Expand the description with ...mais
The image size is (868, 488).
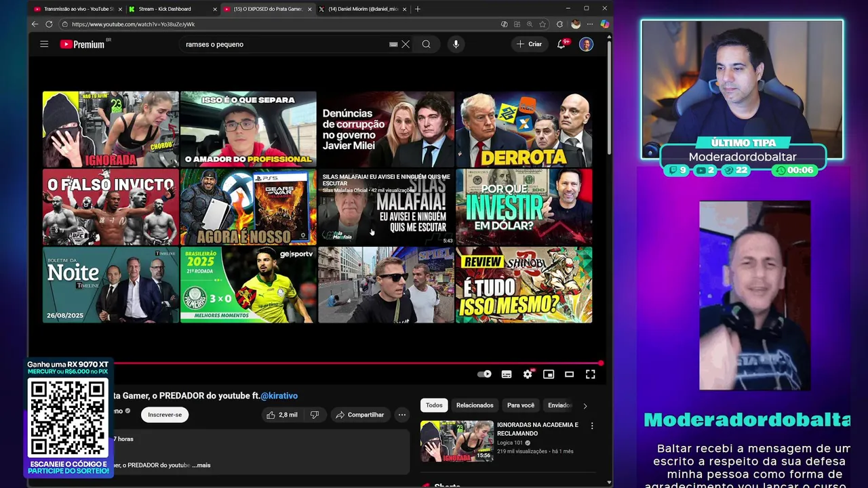pyautogui.click(x=201, y=465)
